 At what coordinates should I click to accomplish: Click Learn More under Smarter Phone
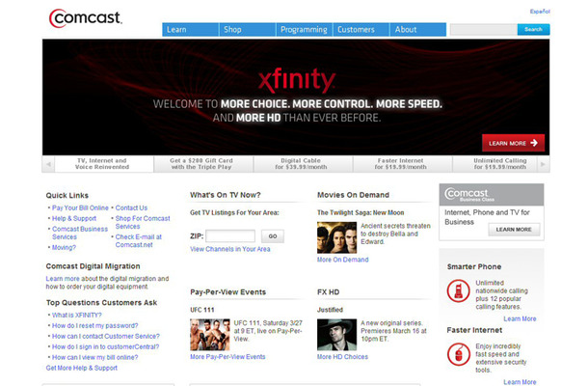[x=520, y=318]
